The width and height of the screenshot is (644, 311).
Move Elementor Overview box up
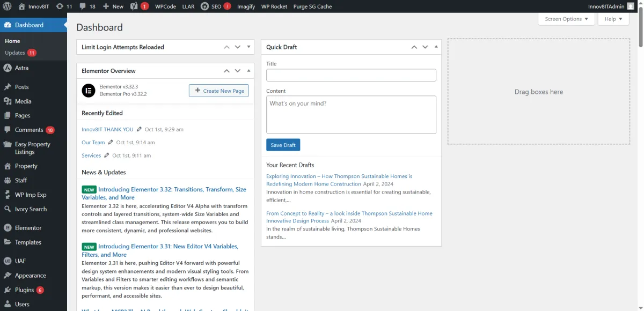tap(227, 71)
